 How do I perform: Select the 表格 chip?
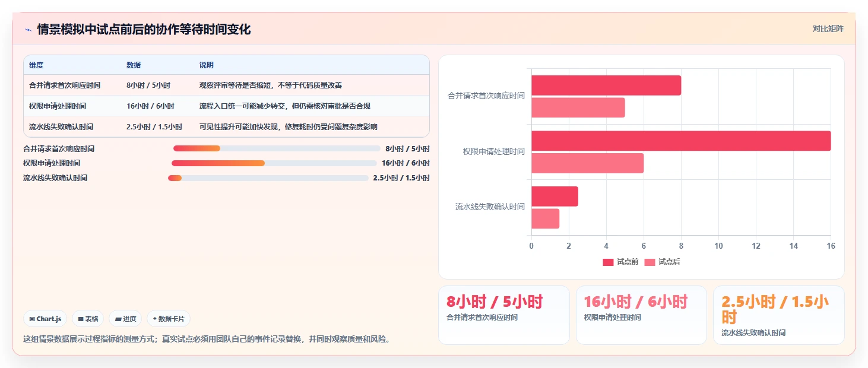click(x=88, y=319)
